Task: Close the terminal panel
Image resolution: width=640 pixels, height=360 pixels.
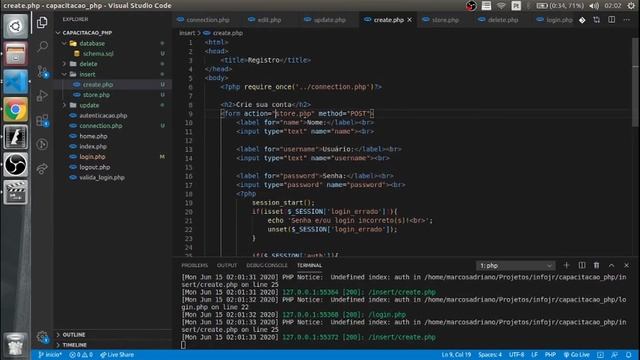Action: (626, 265)
